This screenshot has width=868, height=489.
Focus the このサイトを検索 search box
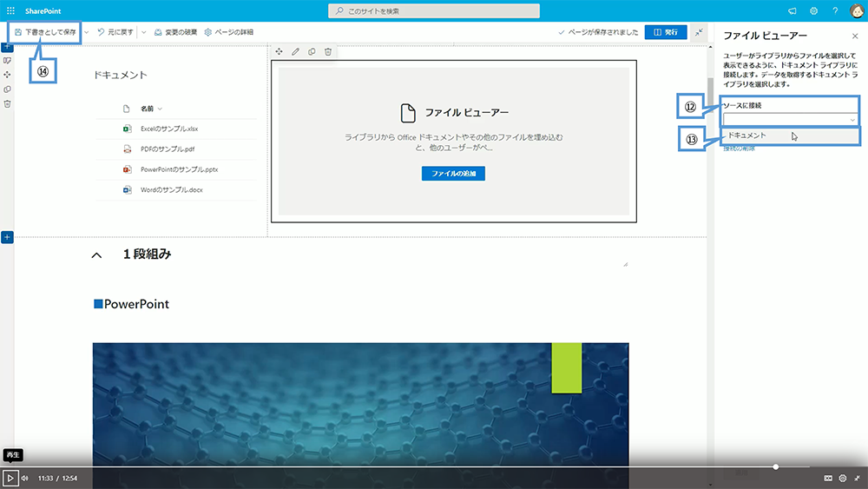(x=433, y=11)
